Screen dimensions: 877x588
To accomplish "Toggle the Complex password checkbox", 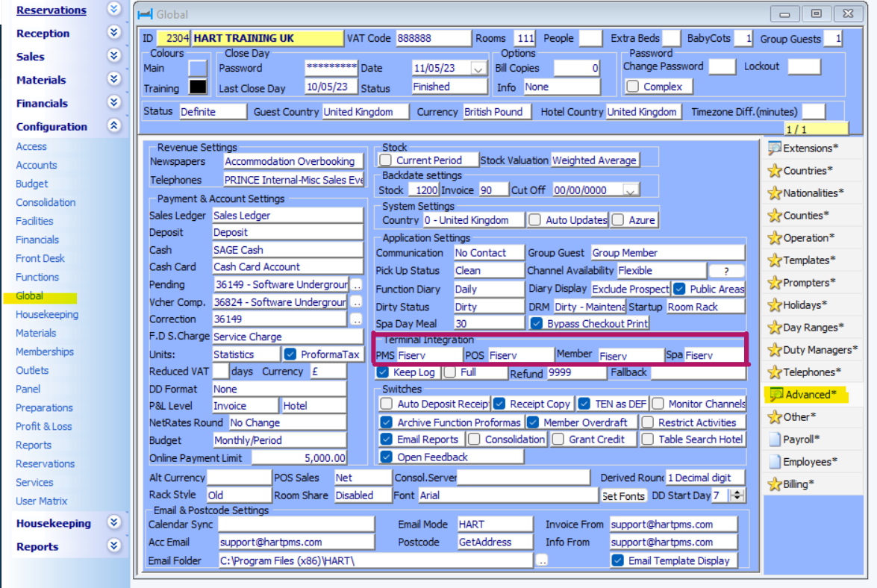I will point(633,87).
